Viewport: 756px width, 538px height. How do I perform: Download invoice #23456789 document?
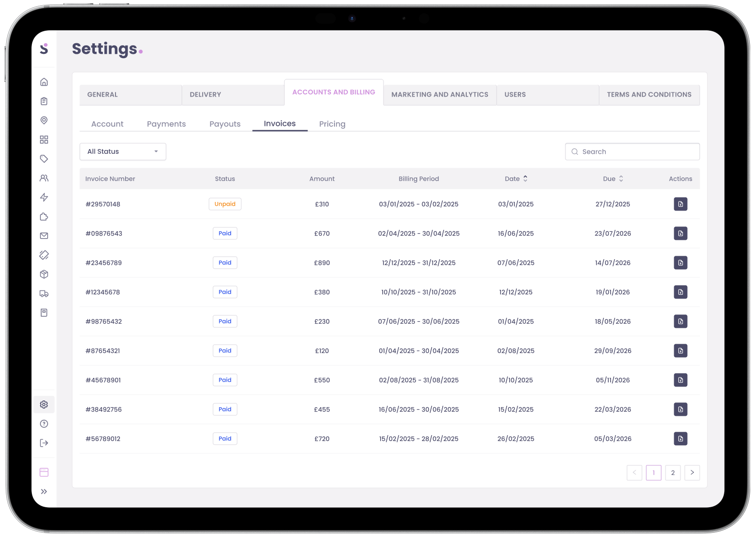click(x=680, y=263)
